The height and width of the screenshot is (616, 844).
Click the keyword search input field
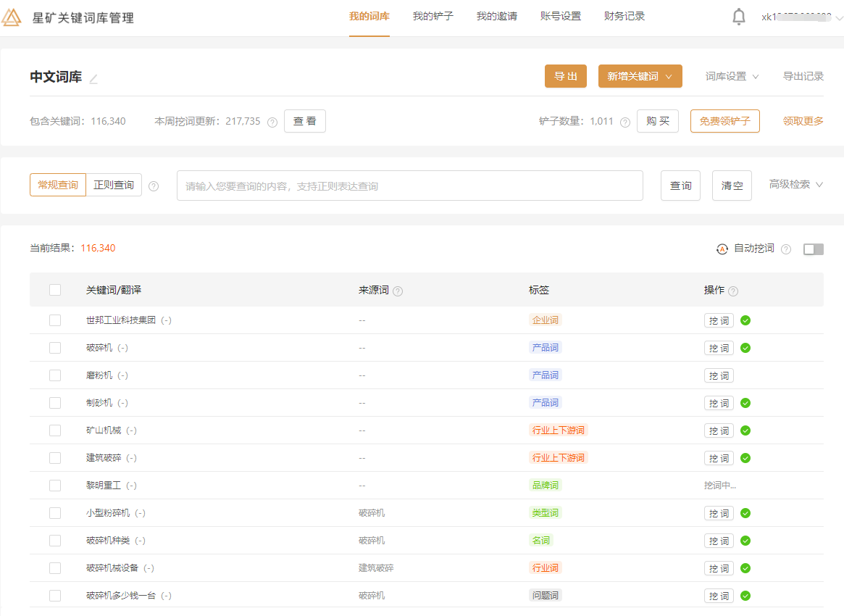click(409, 185)
